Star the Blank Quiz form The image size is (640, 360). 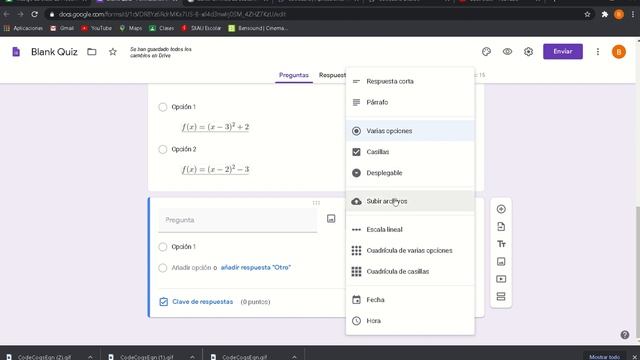click(x=113, y=52)
